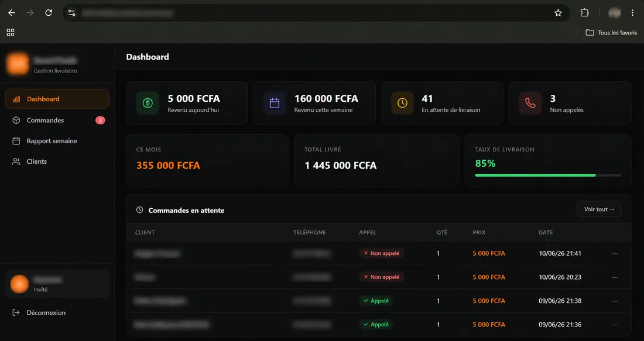Click the red phone Non appelés icon
This screenshot has height=341, width=644.
click(x=530, y=103)
